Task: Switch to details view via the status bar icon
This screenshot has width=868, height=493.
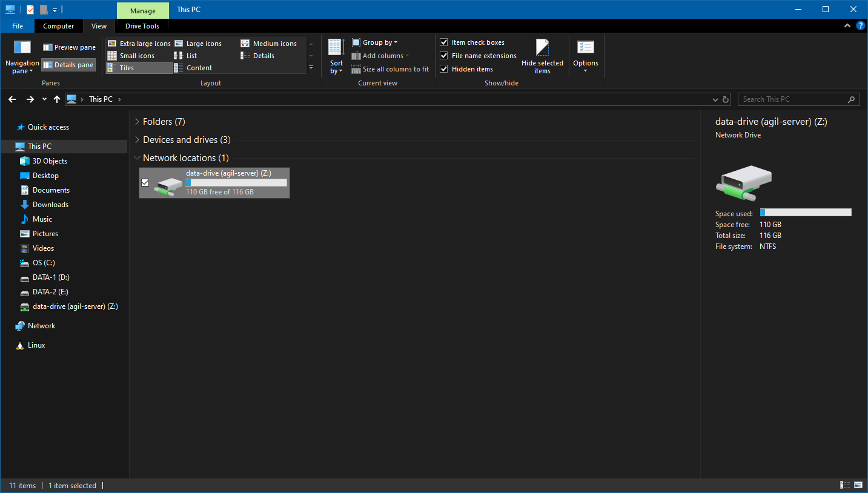Action: (x=845, y=485)
